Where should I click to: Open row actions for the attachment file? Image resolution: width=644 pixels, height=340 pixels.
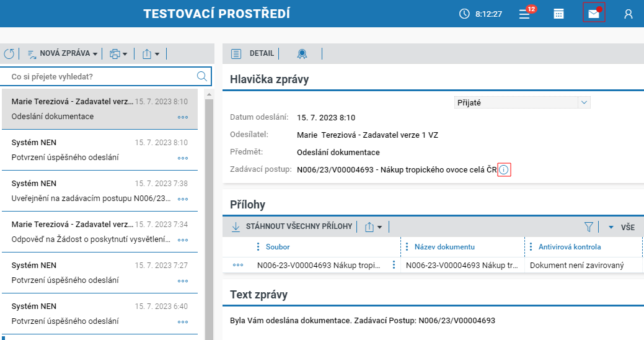(238, 265)
